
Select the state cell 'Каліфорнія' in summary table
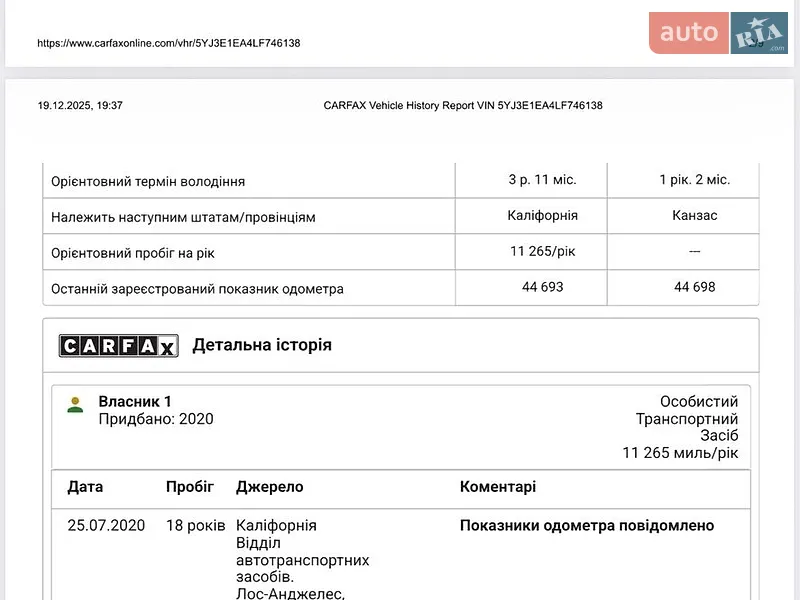[x=542, y=215]
